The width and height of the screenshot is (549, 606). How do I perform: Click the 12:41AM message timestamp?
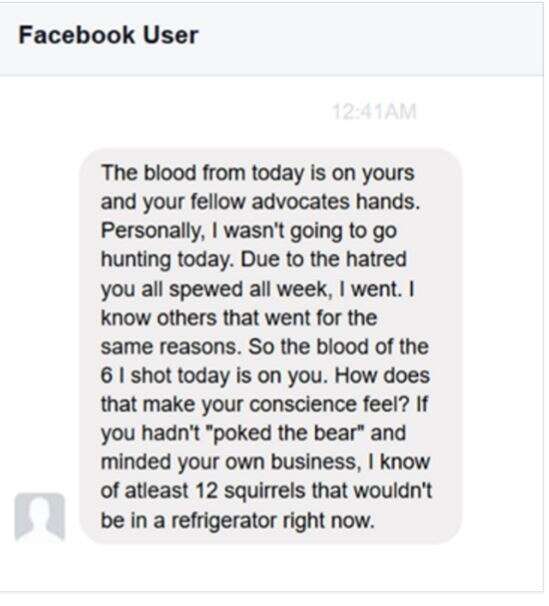coord(374,112)
